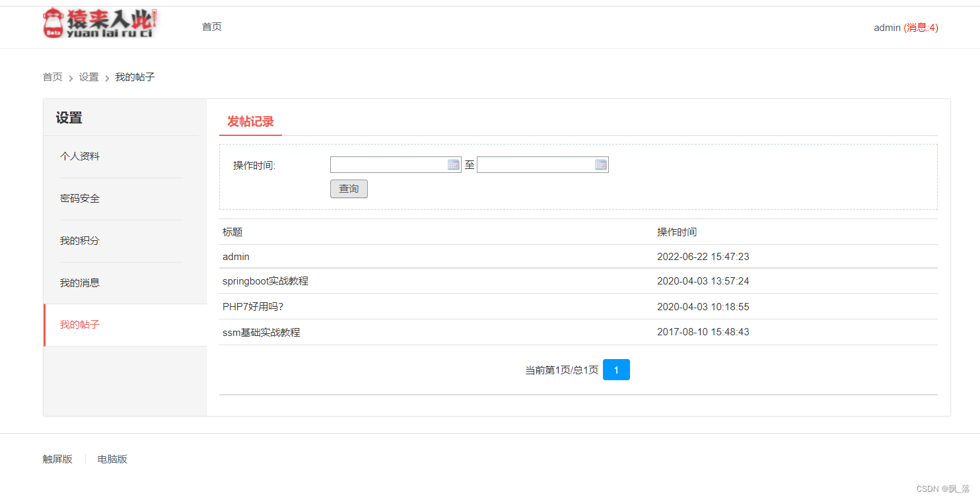Open 密码安全 settings page
Screen dimensions: 980x499
(80, 198)
